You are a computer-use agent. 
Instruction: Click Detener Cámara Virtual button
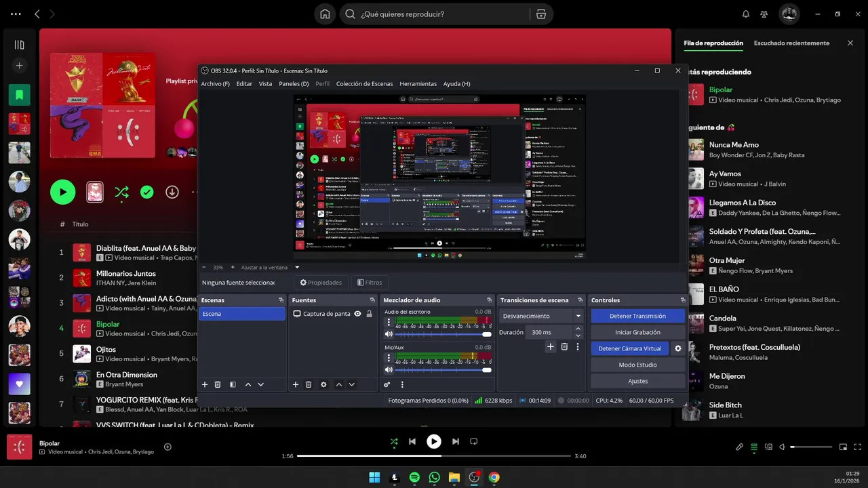[630, 348]
